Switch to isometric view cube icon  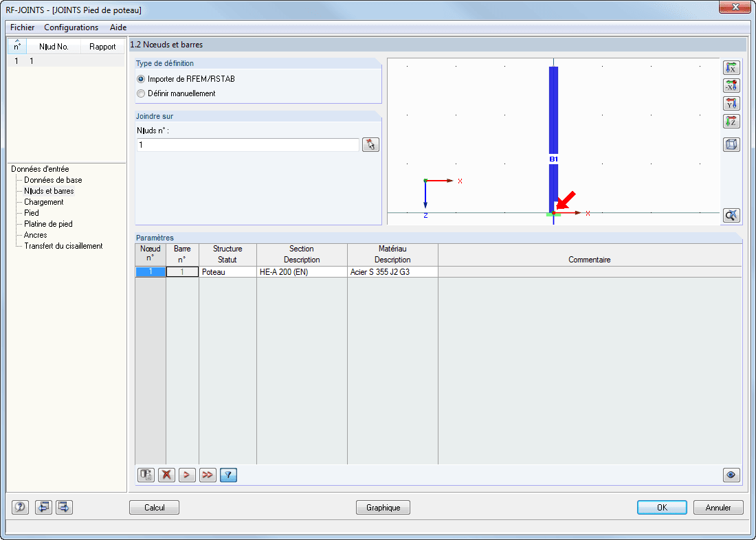(x=731, y=145)
